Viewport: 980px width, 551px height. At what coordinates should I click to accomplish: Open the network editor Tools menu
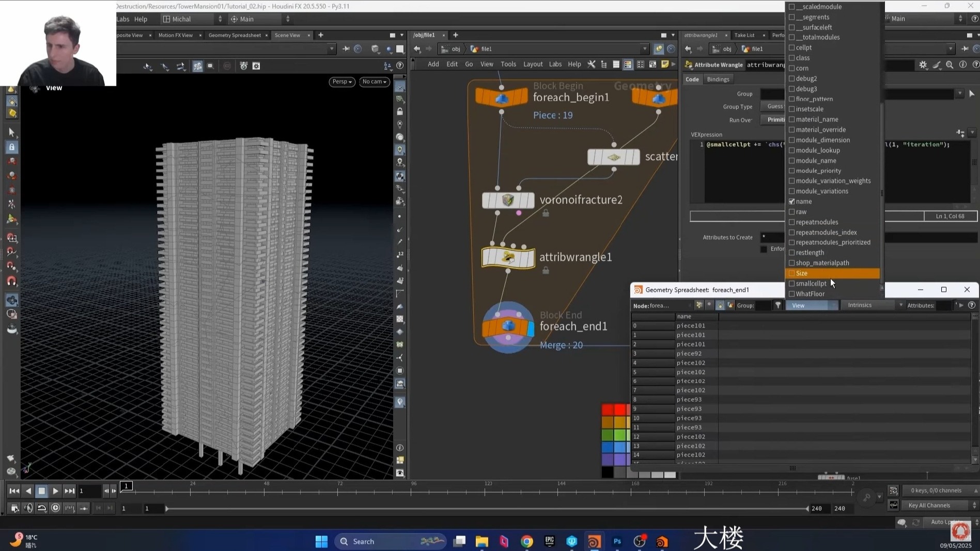click(x=508, y=64)
